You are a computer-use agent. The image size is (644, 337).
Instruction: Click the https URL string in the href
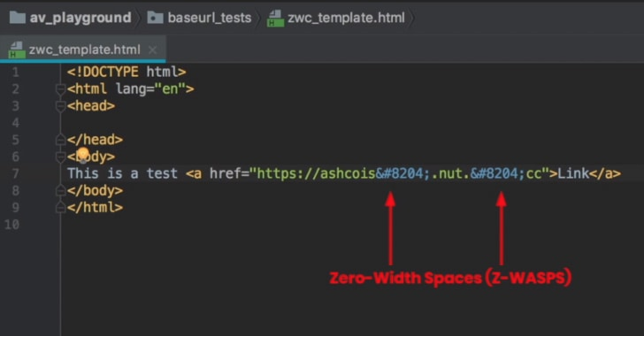click(x=310, y=173)
